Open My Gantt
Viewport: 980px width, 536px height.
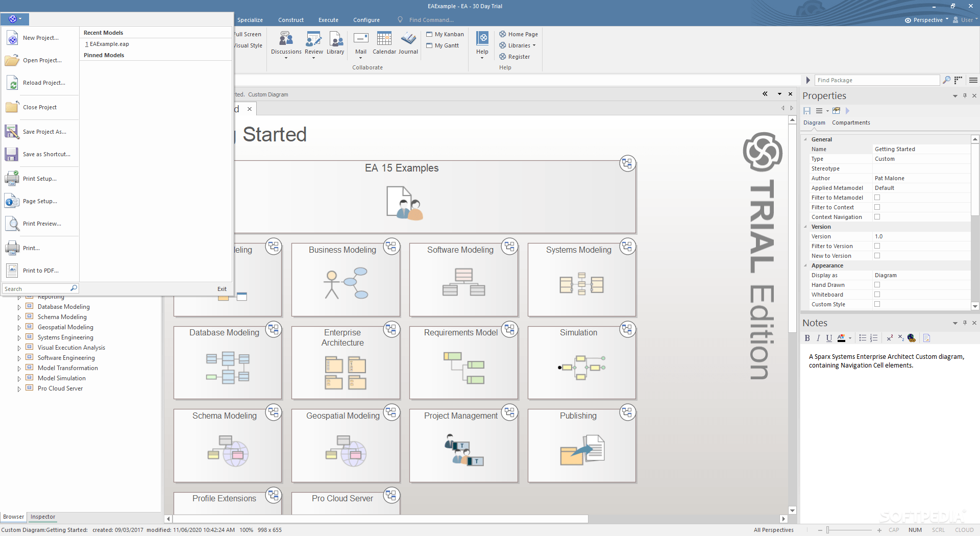click(443, 45)
